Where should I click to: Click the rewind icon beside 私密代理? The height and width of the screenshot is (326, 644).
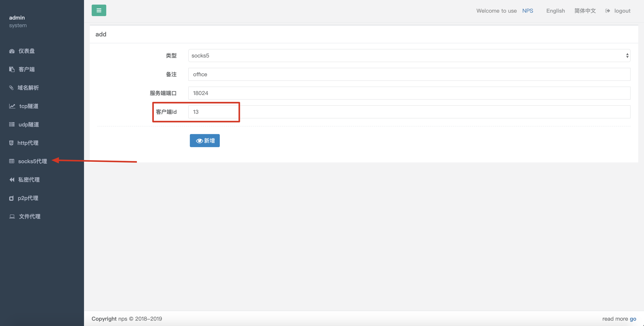(x=12, y=179)
